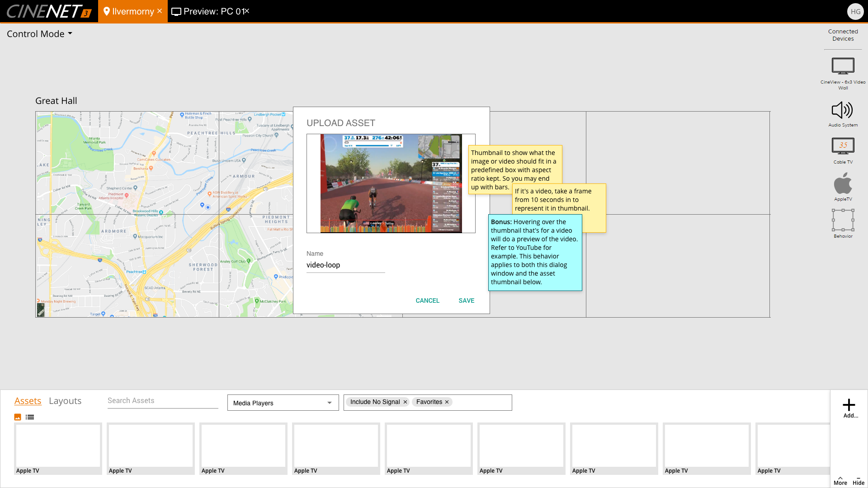The width and height of the screenshot is (868, 488).
Task: Click the Include No Signal chip label
Action: pos(375,402)
